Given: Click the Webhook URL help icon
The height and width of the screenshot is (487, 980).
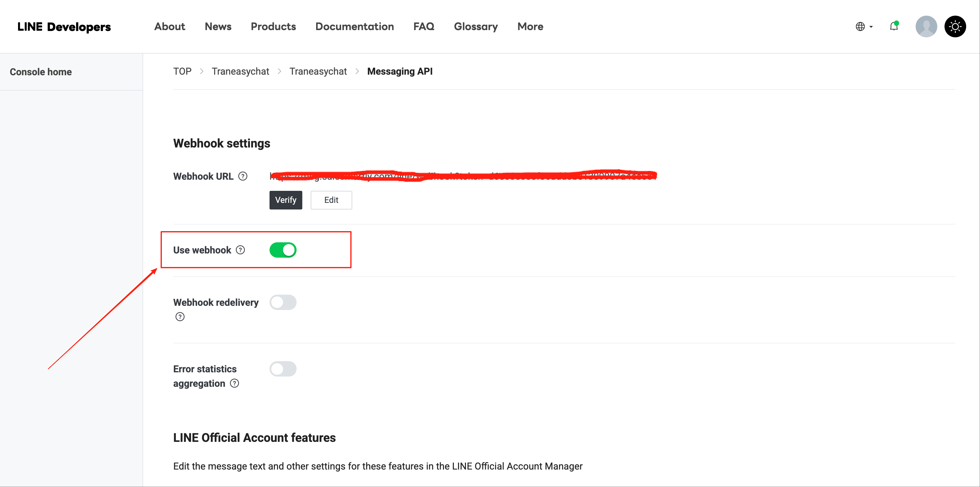Looking at the screenshot, I should coord(243,176).
